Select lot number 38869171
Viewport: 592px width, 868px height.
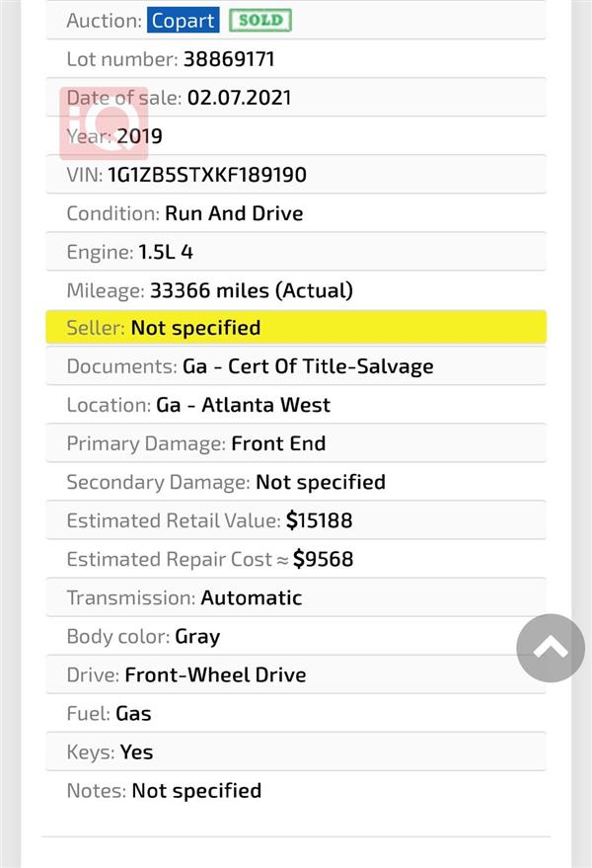tap(229, 59)
